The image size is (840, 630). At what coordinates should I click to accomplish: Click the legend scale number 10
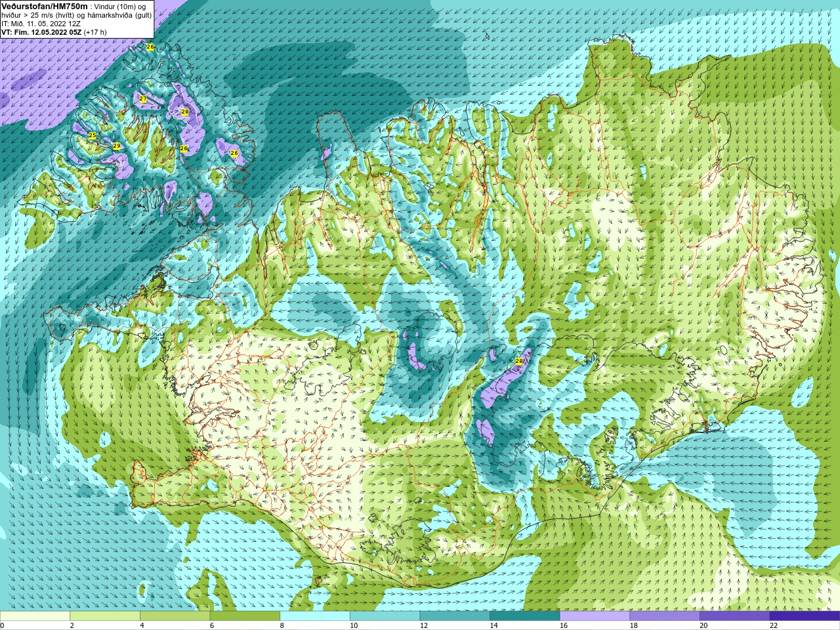coord(354,625)
